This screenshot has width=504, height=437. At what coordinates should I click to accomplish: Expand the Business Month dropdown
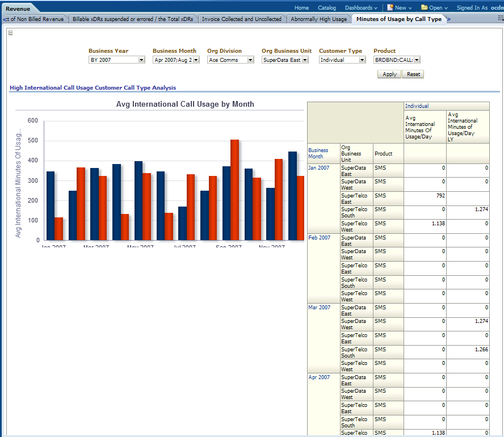pos(196,60)
